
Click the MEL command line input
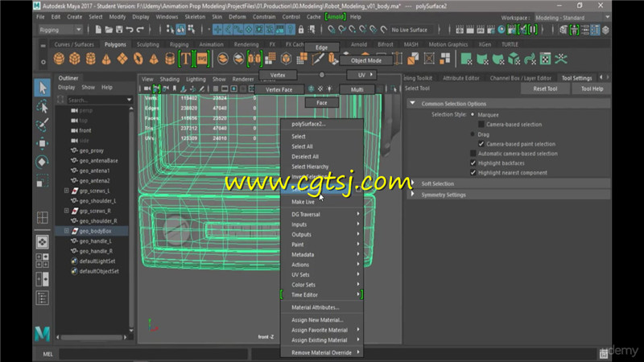click(153, 354)
